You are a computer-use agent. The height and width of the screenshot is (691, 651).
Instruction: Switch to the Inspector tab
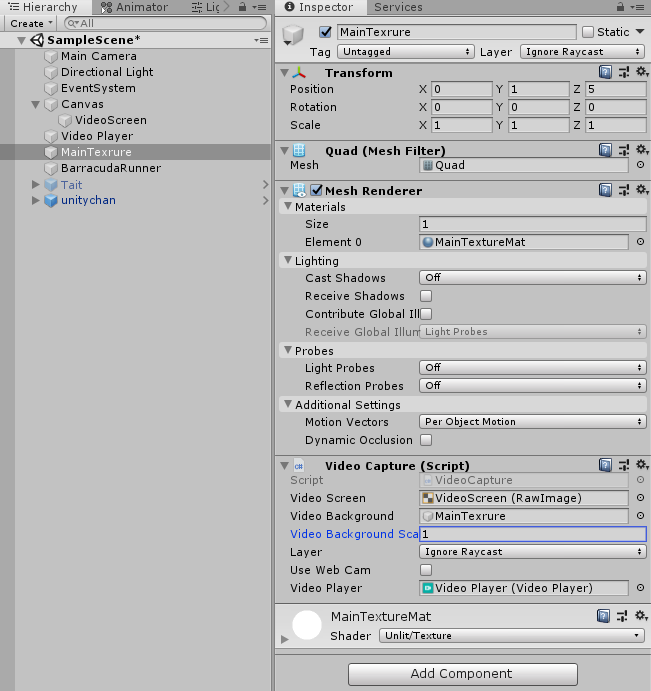319,7
